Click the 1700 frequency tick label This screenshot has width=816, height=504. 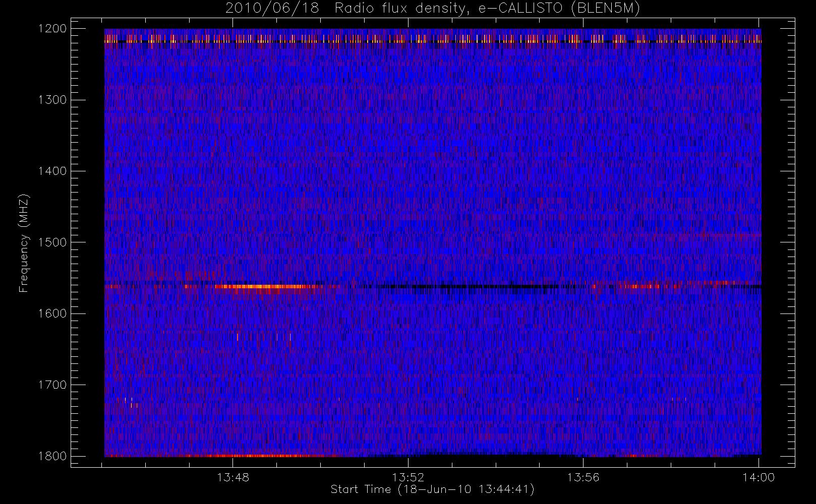click(x=52, y=385)
